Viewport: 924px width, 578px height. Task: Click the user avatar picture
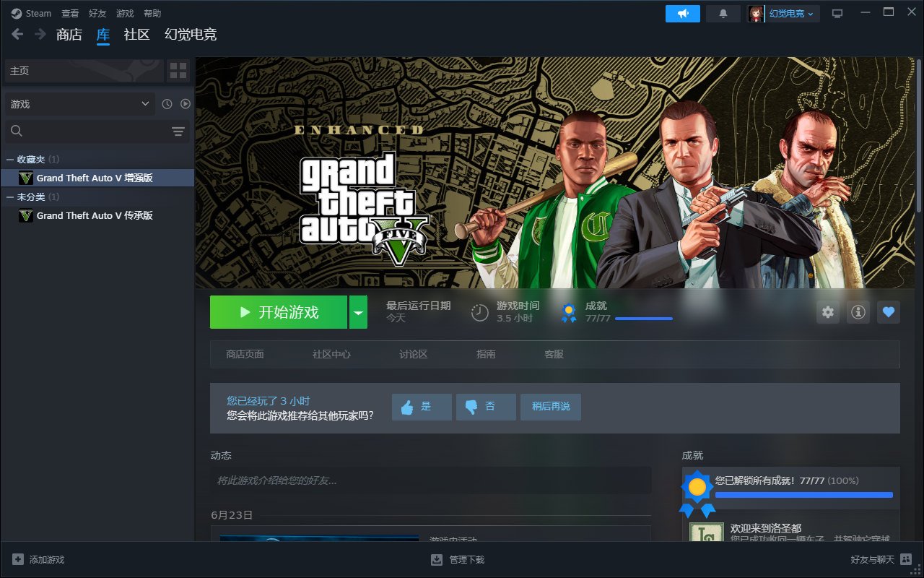[x=757, y=14]
